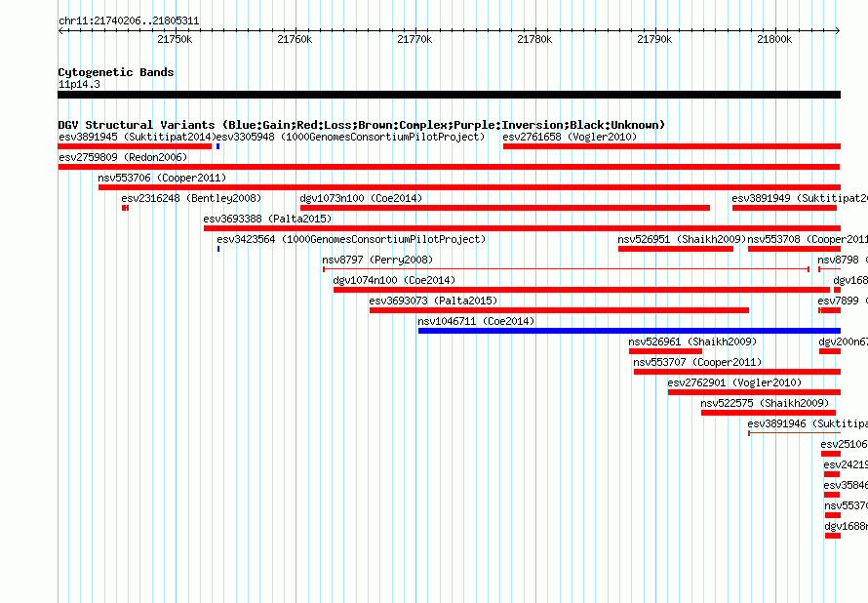
Task: Select the nsv1046711 (Coe2014) label
Action: pos(476,321)
